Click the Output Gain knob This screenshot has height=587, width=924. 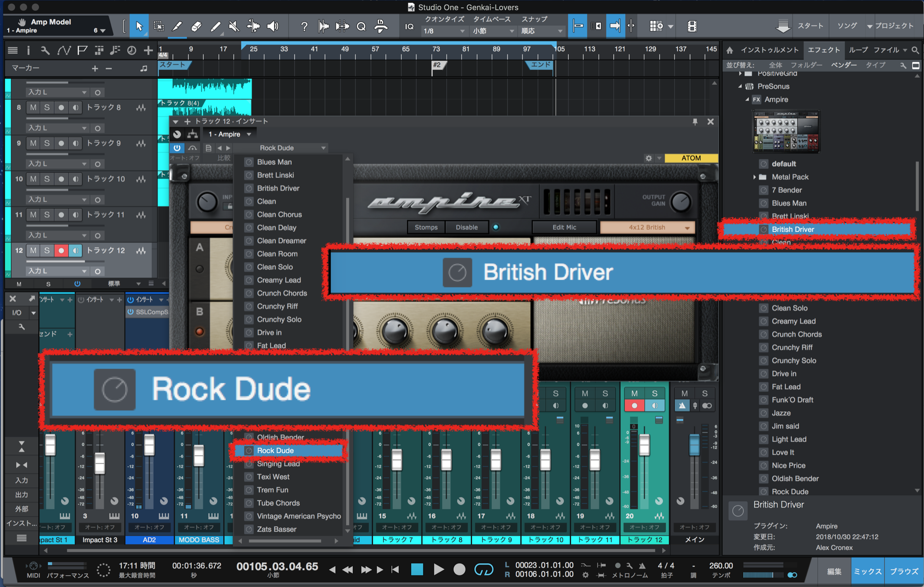click(x=681, y=201)
